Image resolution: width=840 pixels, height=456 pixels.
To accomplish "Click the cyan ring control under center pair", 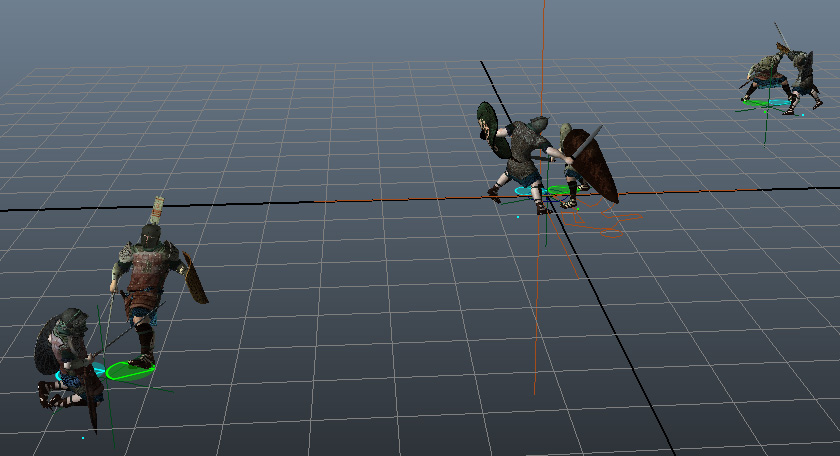I will coord(530,191).
